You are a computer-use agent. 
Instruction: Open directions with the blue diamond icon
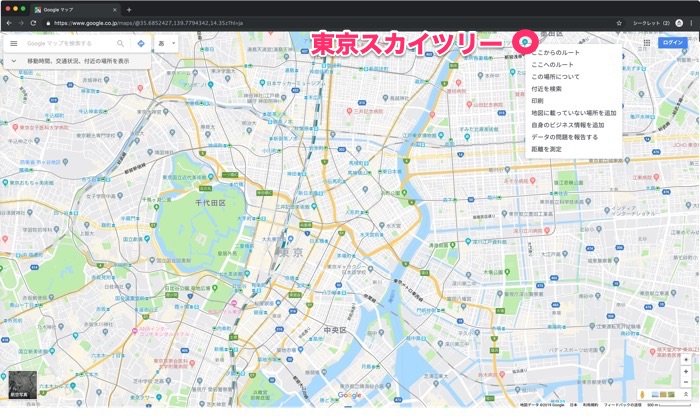[141, 43]
